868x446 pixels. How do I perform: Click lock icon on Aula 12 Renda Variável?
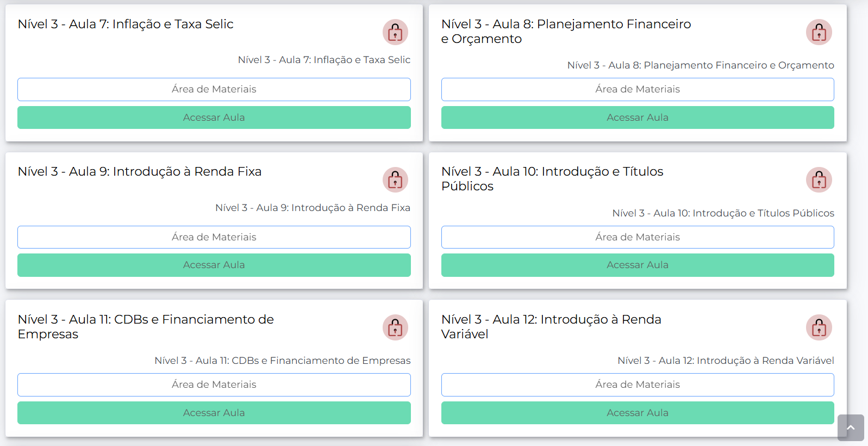click(819, 327)
